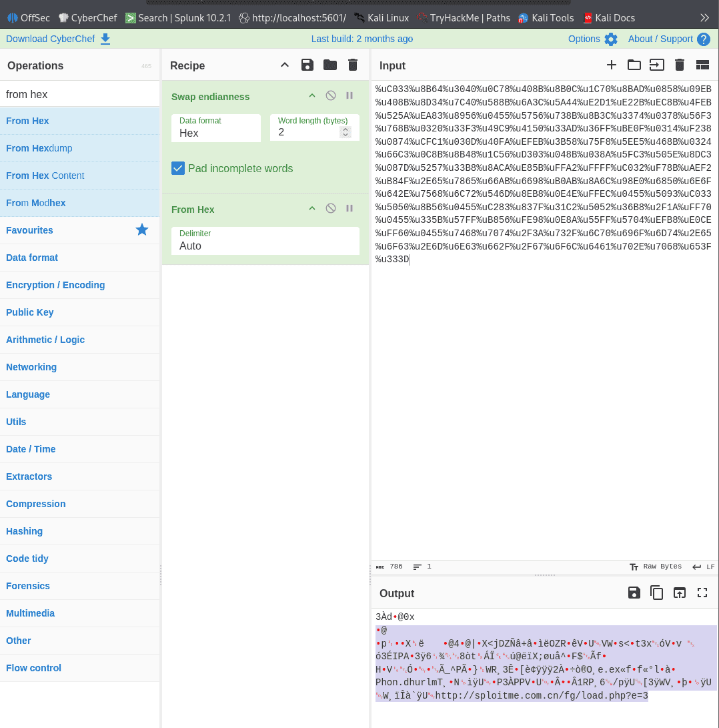Screen dimensions: 719x728
Task: Increase Word length bytes stepper
Action: pos(345,129)
